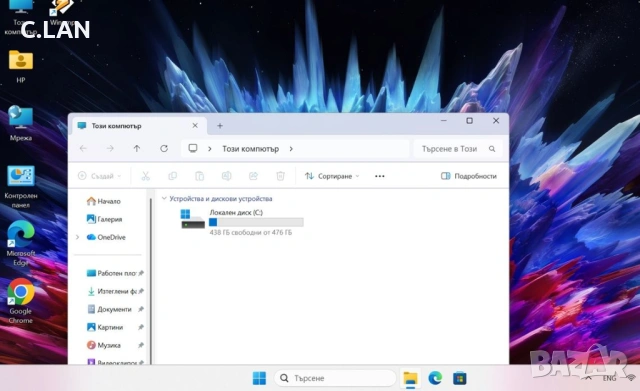Click the 438 ГБ свободни от 476 ГБ text
This screenshot has width=640, height=391.
click(251, 233)
